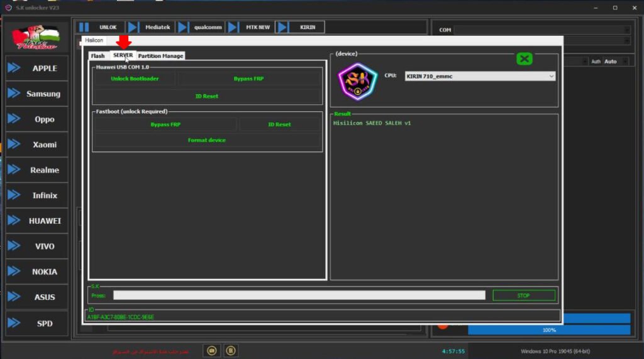This screenshot has height=359, width=644.
Task: Open the CPU KIRIN 710_emmc dropdown
Action: (x=480, y=76)
